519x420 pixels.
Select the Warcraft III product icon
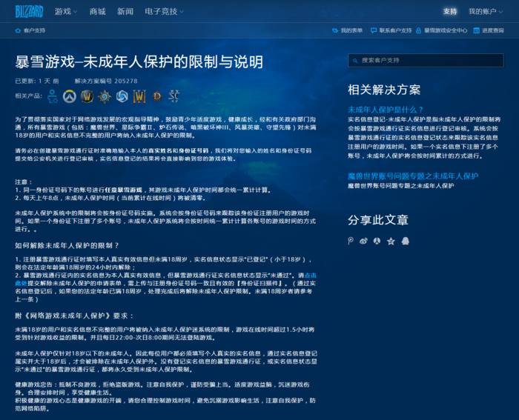[x=139, y=96]
